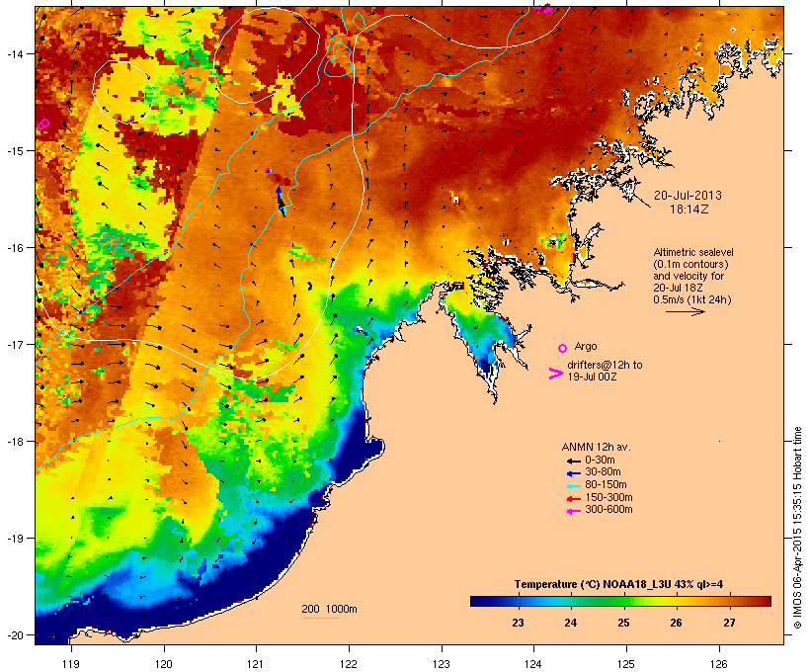Click the 0.5m/s velocity scale arrow
The width and height of the screenshot is (810, 672).
pyautogui.click(x=685, y=311)
